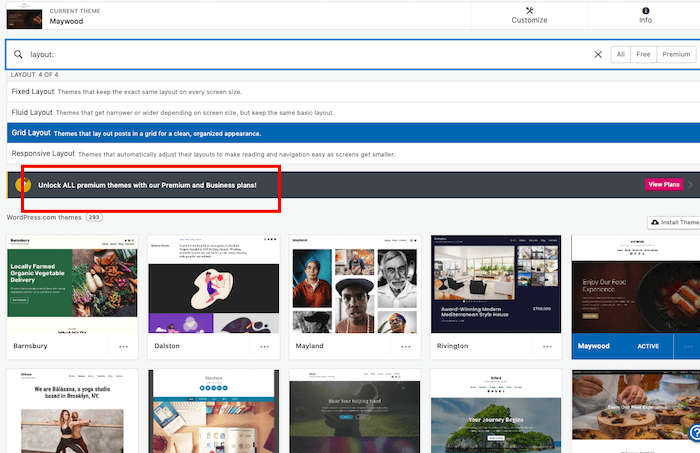Open the Mayland theme thumbnail
This screenshot has height=453, width=700.
coord(355,284)
